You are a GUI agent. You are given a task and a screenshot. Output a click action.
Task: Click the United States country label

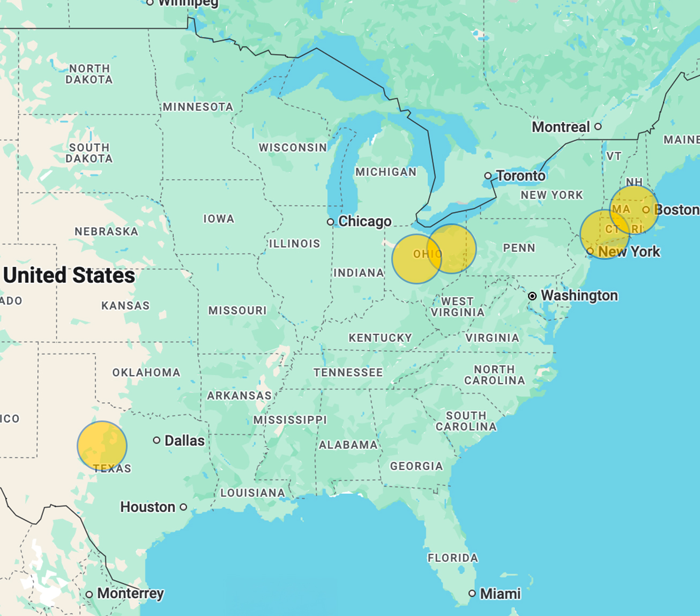tap(68, 276)
